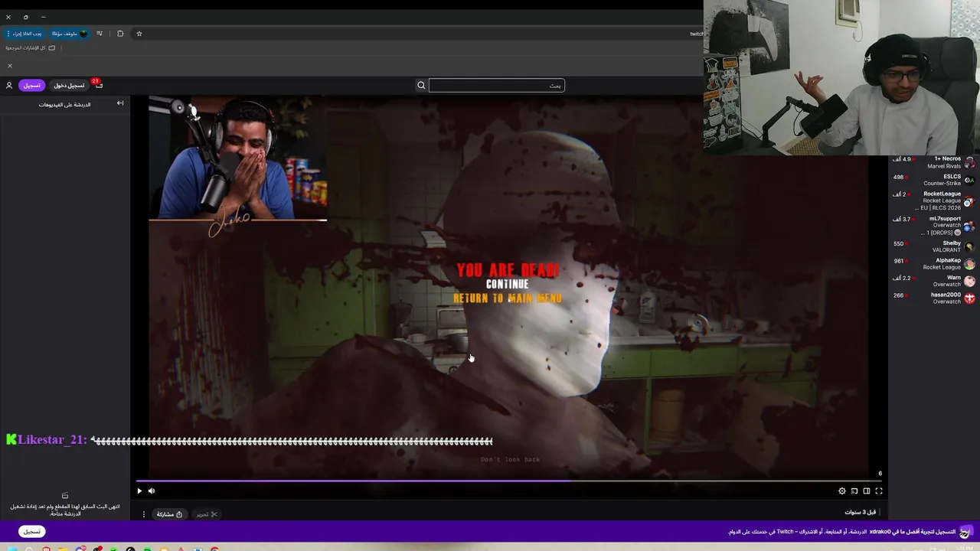Click the purple تسجيل sign-up button in header
980x551 pixels.
pyautogui.click(x=31, y=86)
